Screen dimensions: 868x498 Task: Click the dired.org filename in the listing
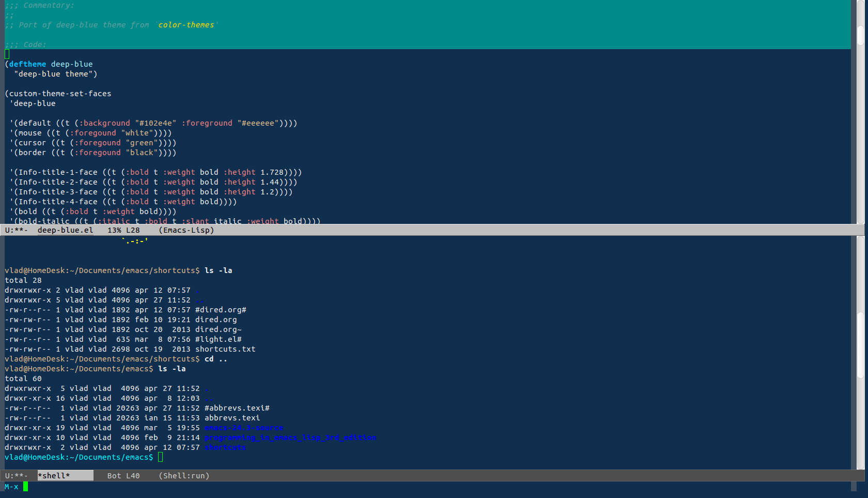[x=216, y=320]
